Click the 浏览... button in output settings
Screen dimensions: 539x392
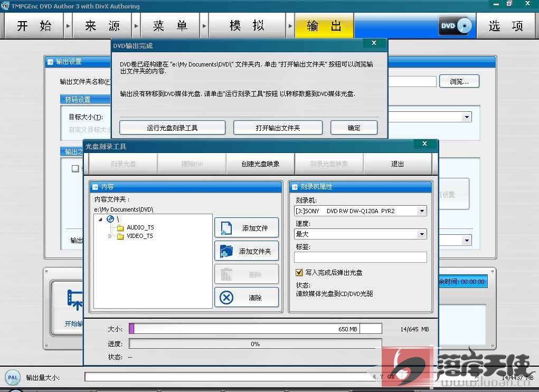[x=459, y=82]
